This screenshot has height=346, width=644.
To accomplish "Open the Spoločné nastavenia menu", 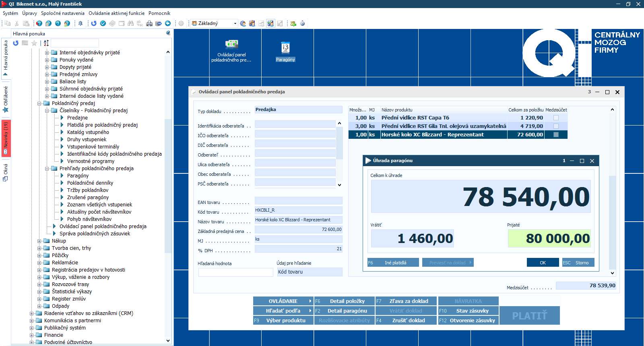I will [62, 13].
